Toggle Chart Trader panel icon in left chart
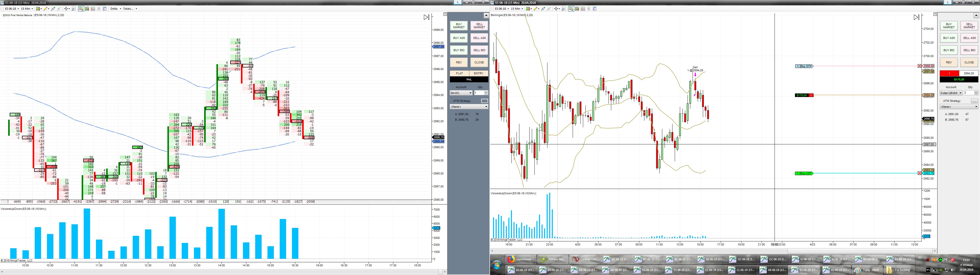The image size is (980, 275). (x=81, y=9)
